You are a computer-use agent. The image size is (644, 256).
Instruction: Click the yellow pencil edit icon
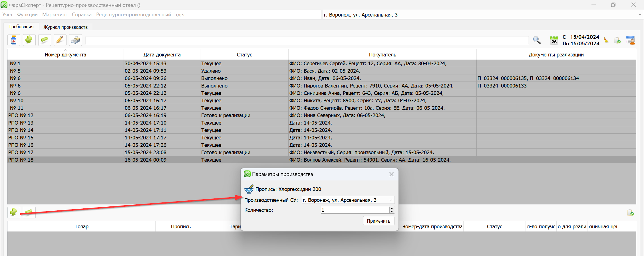(x=60, y=40)
